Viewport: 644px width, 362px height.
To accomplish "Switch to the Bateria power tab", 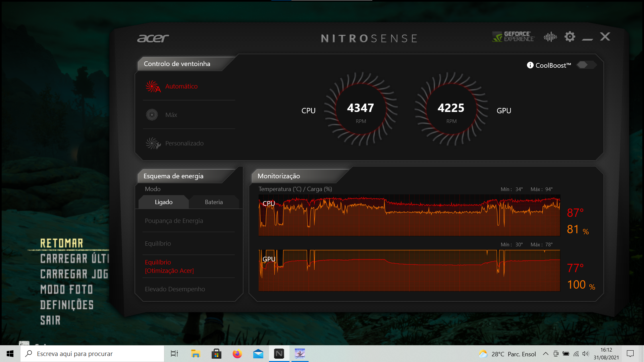I will (214, 202).
